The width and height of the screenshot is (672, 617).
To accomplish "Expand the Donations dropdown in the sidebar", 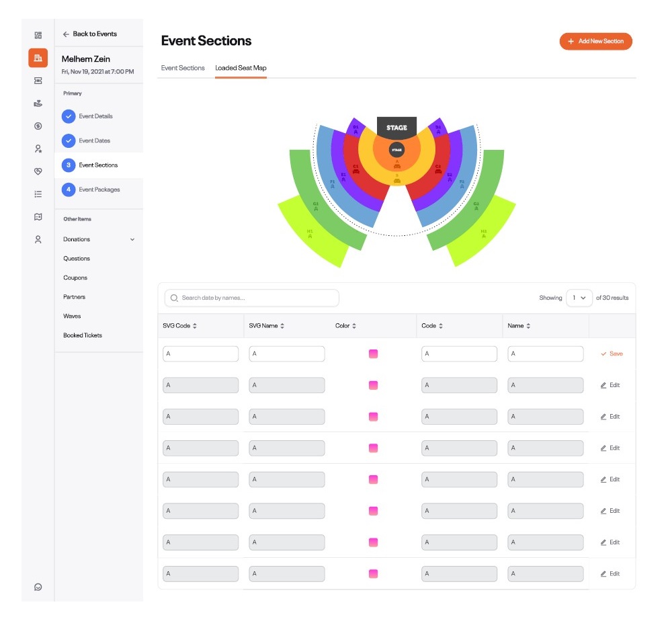I will coord(132,239).
